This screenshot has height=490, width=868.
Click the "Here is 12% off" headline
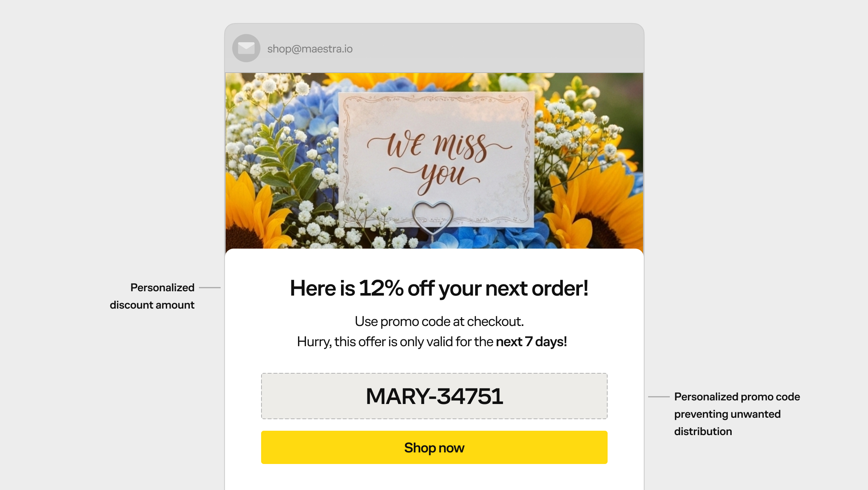[x=439, y=288]
